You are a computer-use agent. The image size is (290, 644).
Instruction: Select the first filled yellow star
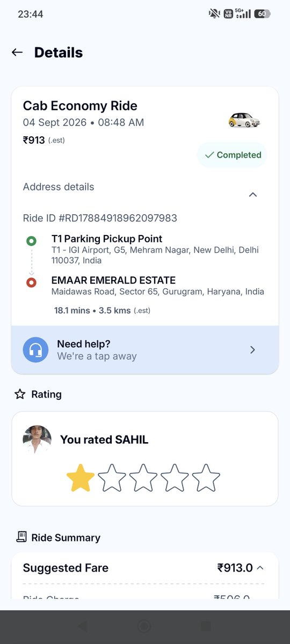[x=81, y=478]
